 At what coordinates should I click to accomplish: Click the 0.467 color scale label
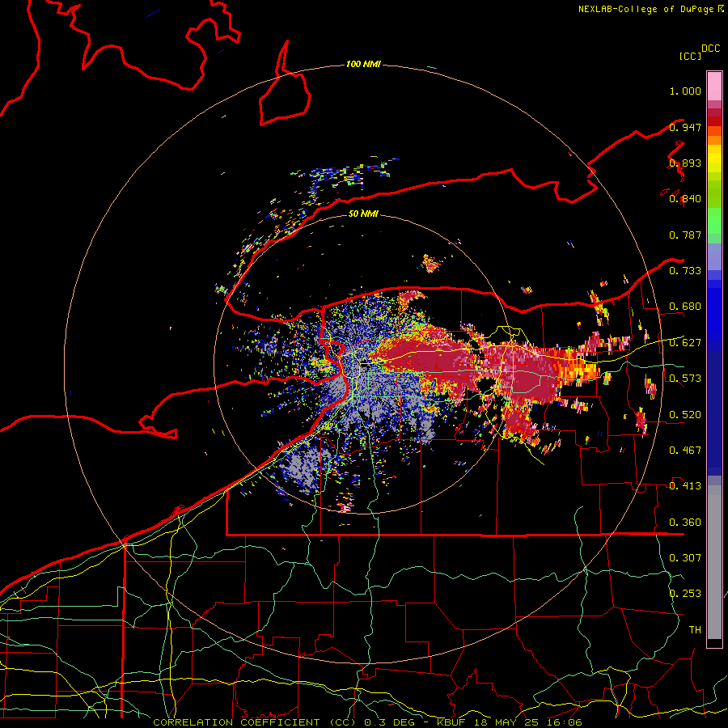(x=685, y=450)
